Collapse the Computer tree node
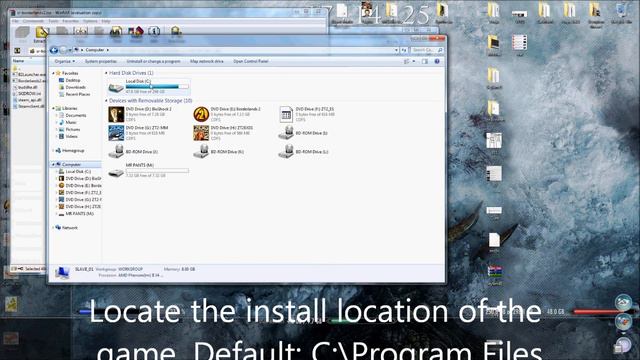Viewport: 640px width, 360px height. click(53, 164)
